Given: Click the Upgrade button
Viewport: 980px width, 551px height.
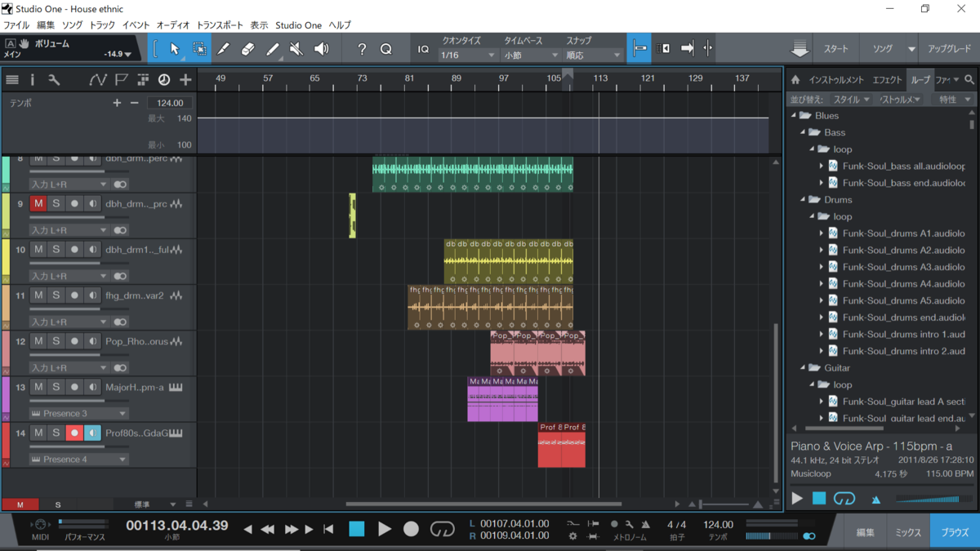Looking at the screenshot, I should [949, 49].
